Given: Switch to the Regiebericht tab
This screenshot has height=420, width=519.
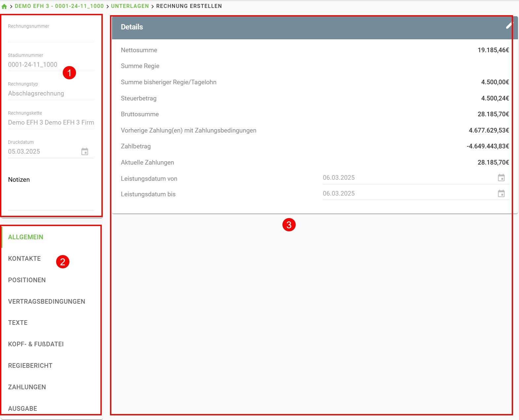Looking at the screenshot, I should (30, 365).
